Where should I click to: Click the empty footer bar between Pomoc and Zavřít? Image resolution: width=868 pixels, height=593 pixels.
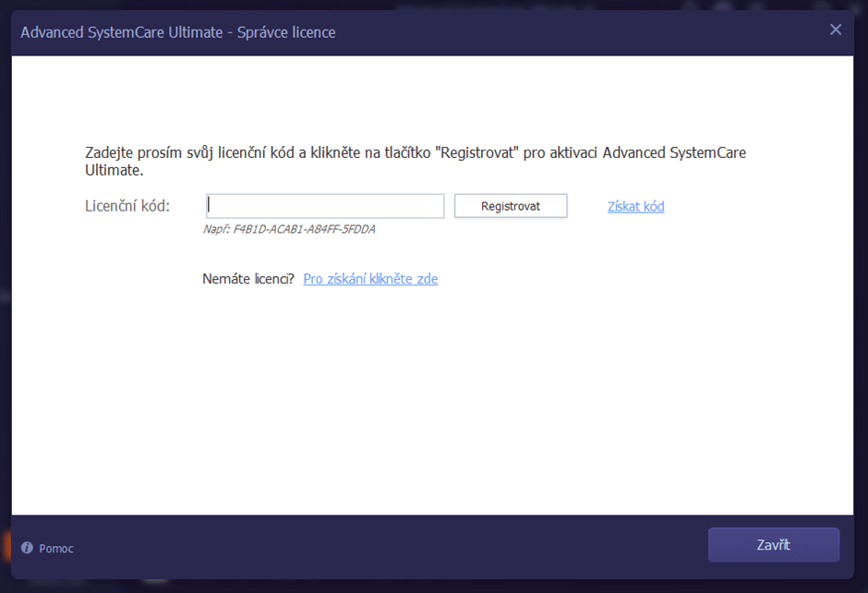pos(388,546)
